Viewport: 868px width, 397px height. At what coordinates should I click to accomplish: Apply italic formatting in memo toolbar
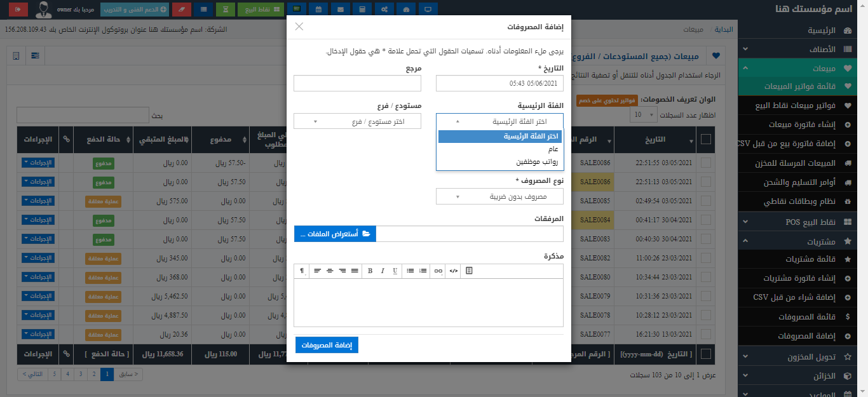[x=383, y=271]
